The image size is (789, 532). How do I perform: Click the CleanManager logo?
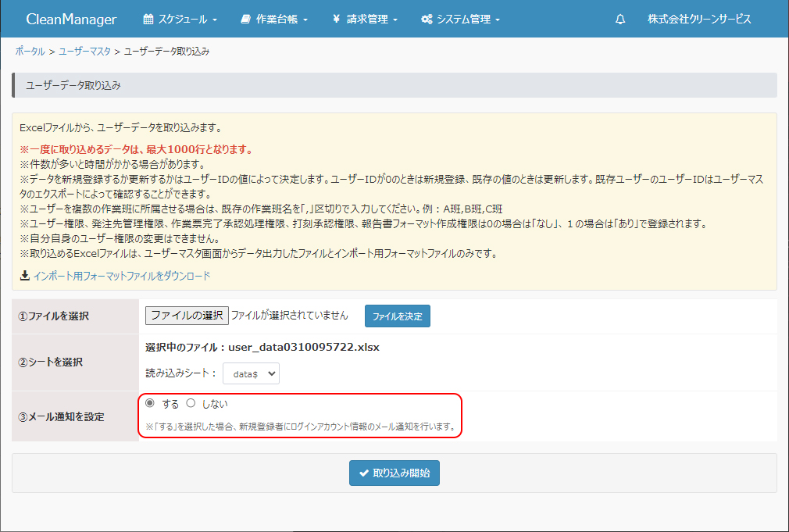(71, 20)
